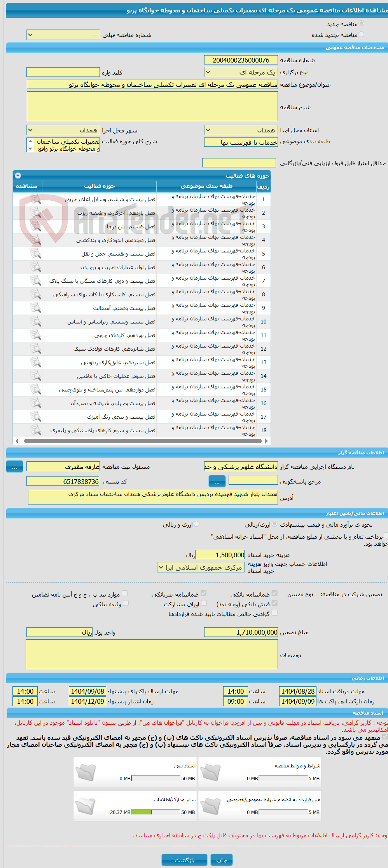
Task: Step up activity scope description list arrow
Action: [x=30, y=141]
